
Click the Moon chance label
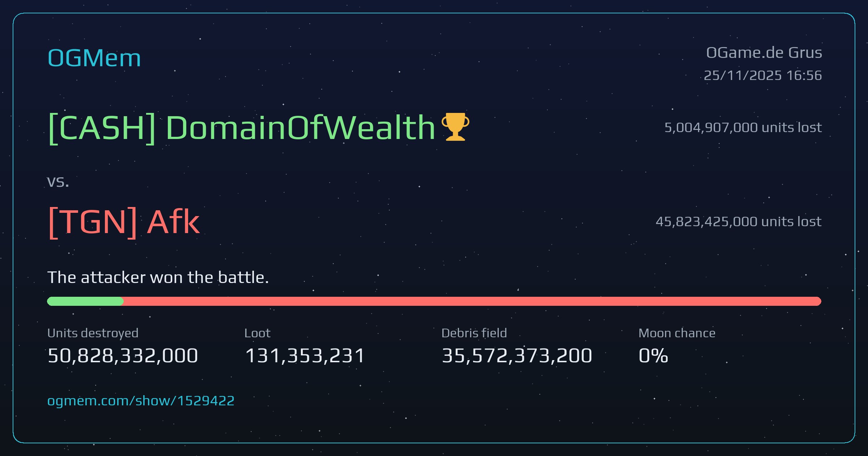click(x=677, y=333)
